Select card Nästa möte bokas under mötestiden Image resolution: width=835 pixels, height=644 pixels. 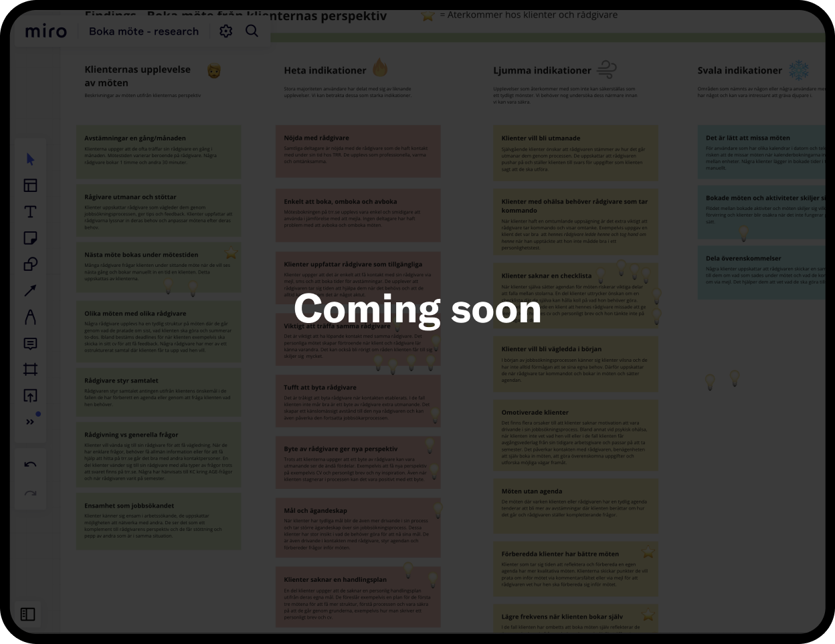[x=159, y=269]
